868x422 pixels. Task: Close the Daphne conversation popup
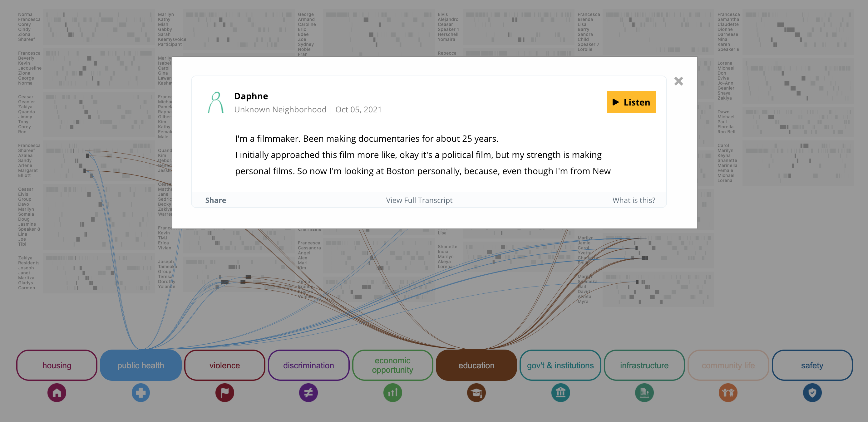pyautogui.click(x=678, y=81)
